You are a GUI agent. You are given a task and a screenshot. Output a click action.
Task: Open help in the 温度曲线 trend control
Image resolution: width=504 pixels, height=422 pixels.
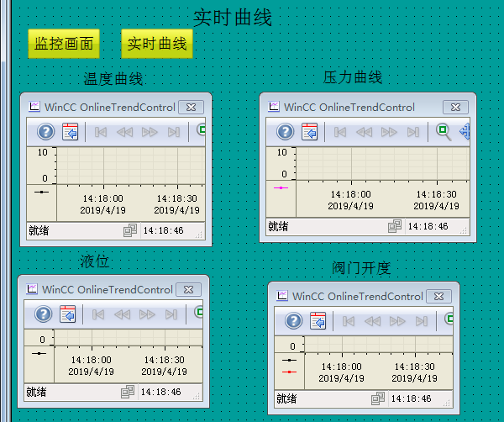point(46,131)
